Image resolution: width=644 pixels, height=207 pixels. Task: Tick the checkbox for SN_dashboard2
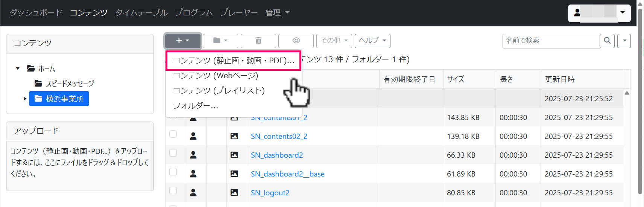click(x=173, y=153)
